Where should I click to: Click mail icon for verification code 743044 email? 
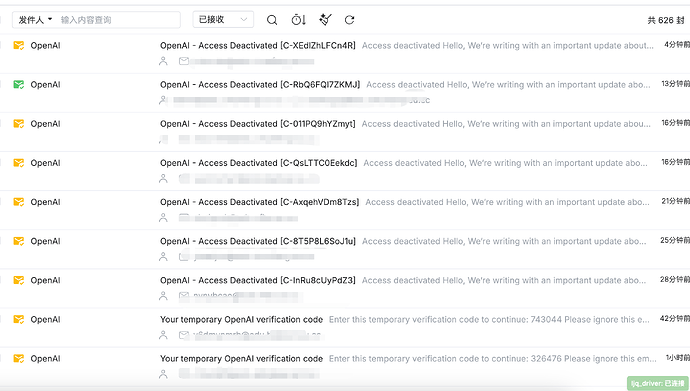click(18, 319)
